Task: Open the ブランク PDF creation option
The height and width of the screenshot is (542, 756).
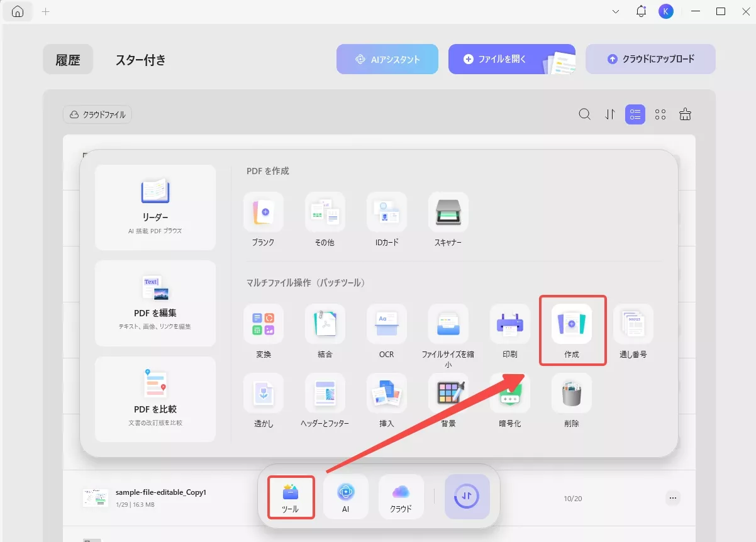Action: tap(263, 212)
